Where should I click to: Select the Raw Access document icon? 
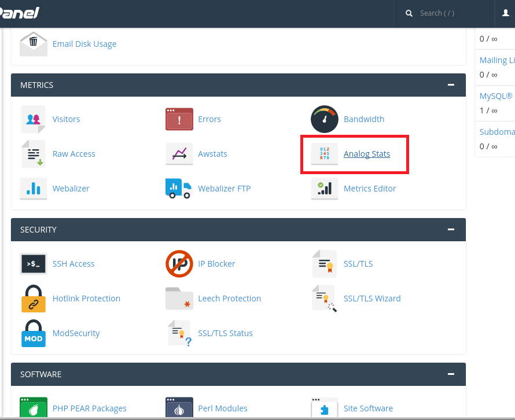coord(33,154)
